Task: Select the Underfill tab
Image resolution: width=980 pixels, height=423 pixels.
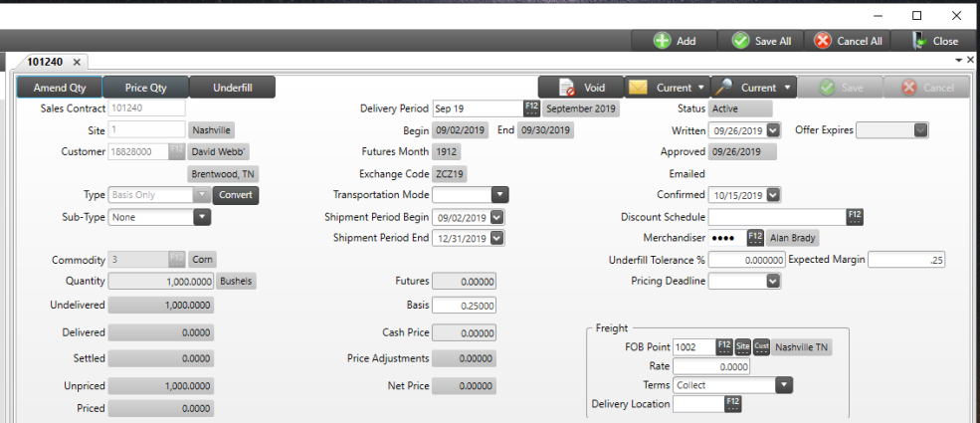Action: tap(232, 88)
